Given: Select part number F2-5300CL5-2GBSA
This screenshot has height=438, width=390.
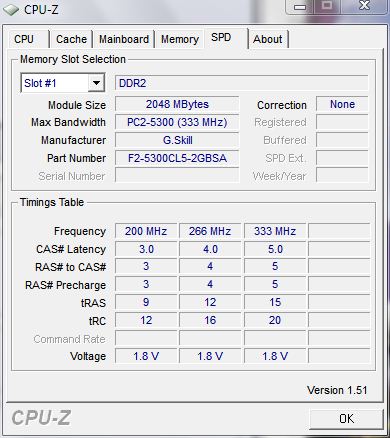Looking at the screenshot, I should 177,158.
